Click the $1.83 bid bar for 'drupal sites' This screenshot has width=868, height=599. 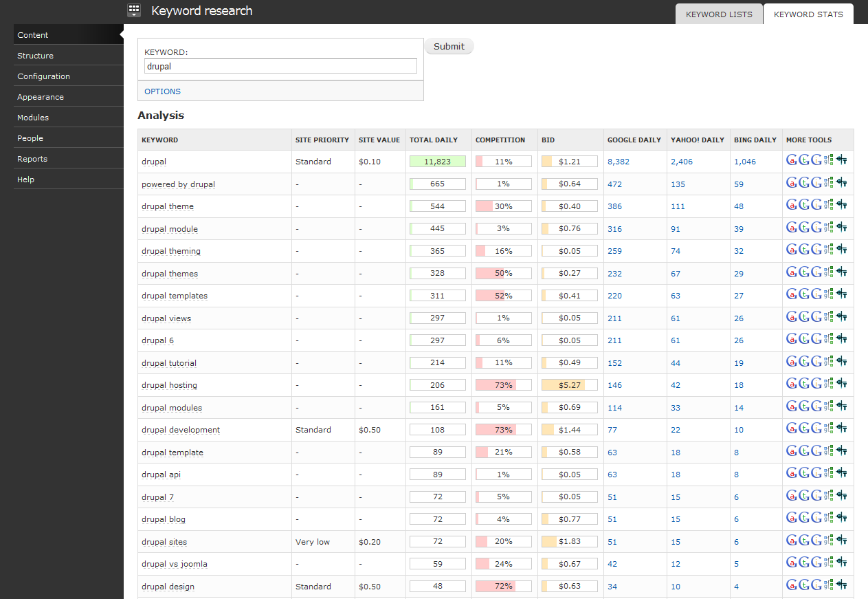(x=570, y=542)
